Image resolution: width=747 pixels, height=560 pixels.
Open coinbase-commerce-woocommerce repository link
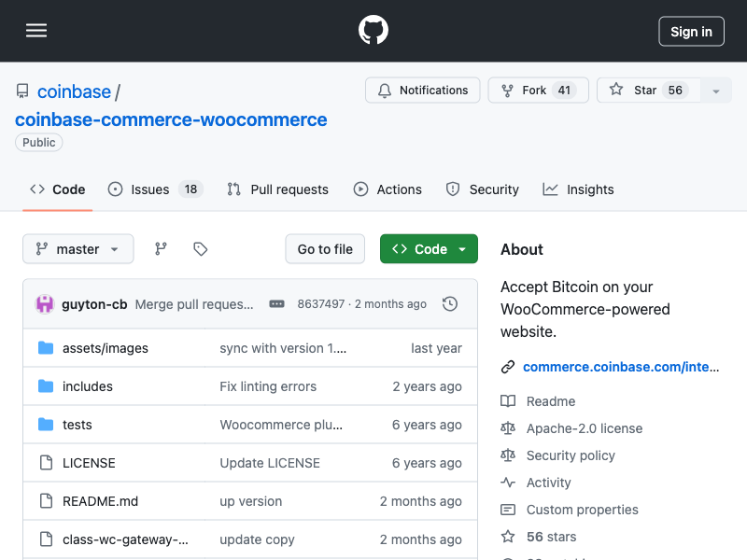[171, 119]
